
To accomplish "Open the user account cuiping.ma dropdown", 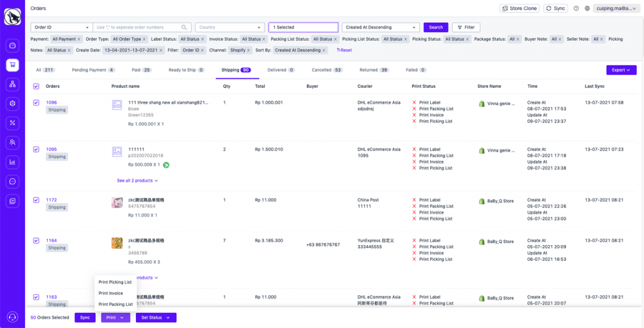I will pyautogui.click(x=616, y=8).
